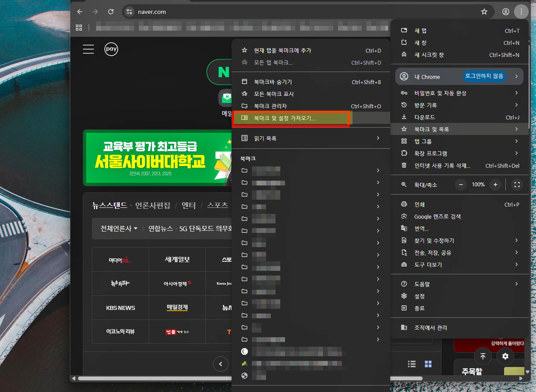Expand 찾기 및 수정하기 submenu
536x392 pixels.
tap(460, 241)
